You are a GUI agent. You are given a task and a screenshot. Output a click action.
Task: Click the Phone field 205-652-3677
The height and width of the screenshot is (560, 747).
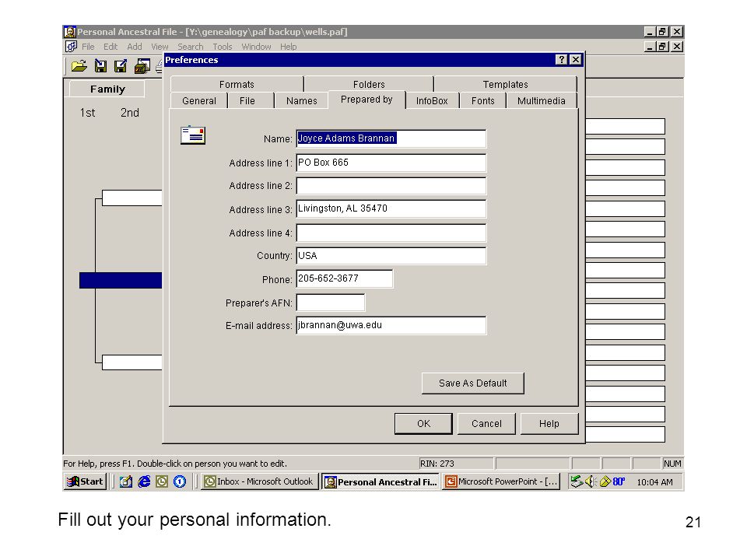coord(345,278)
